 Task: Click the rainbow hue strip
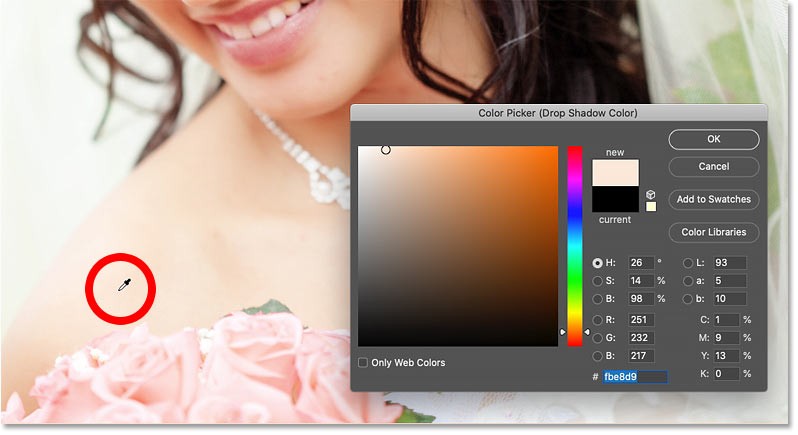coord(575,246)
